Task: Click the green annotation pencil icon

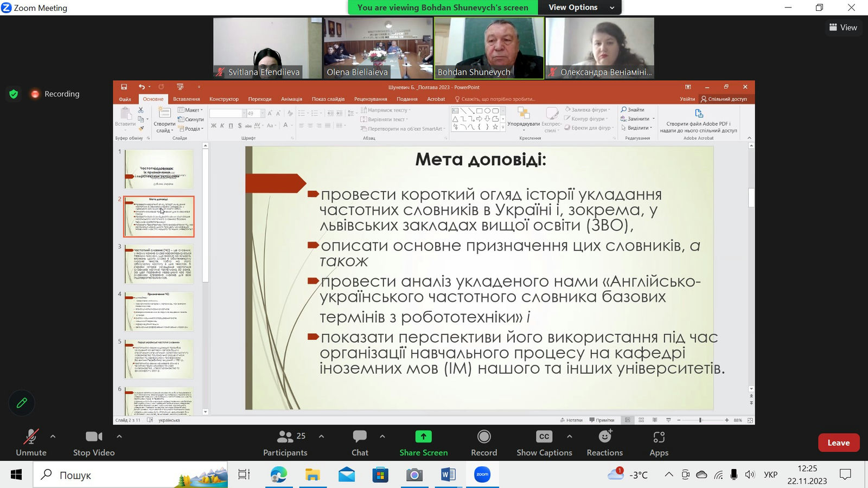Action: 22,403
